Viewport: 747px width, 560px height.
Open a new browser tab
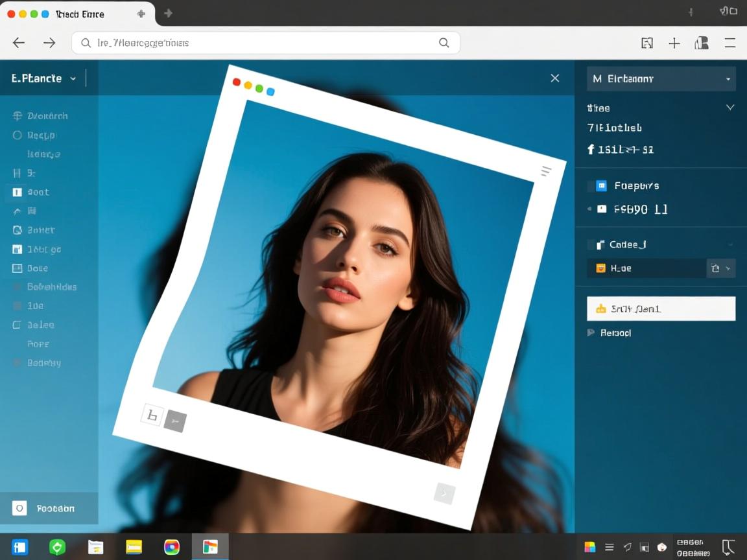pos(141,14)
